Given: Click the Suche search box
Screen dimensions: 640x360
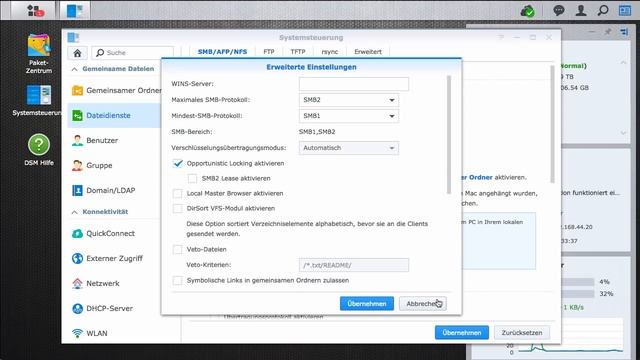Looking at the screenshot, I should 133,53.
